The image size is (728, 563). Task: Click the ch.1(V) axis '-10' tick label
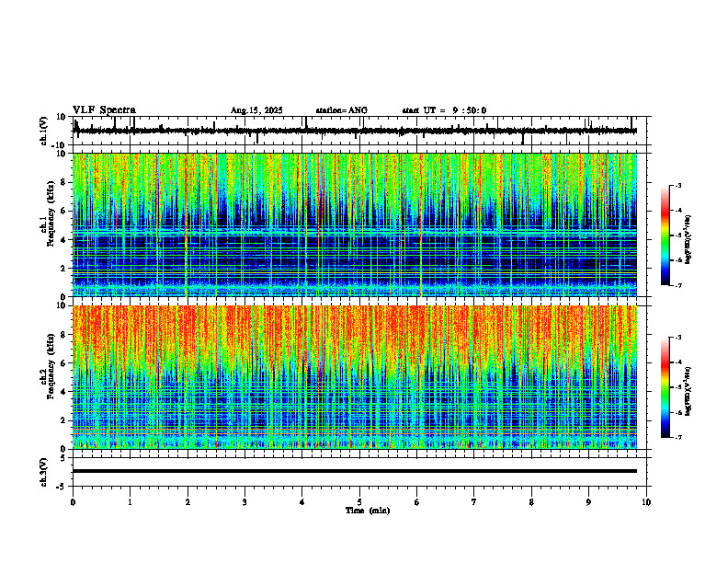pyautogui.click(x=59, y=145)
